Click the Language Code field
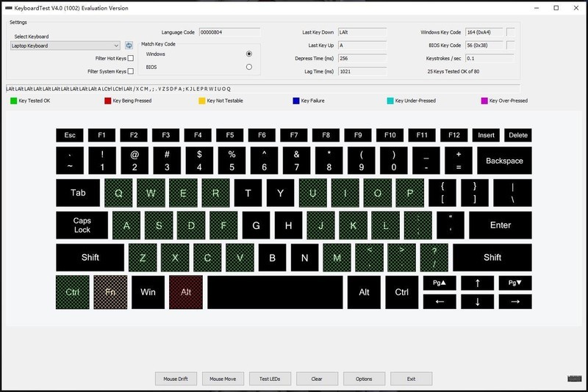 (229, 32)
